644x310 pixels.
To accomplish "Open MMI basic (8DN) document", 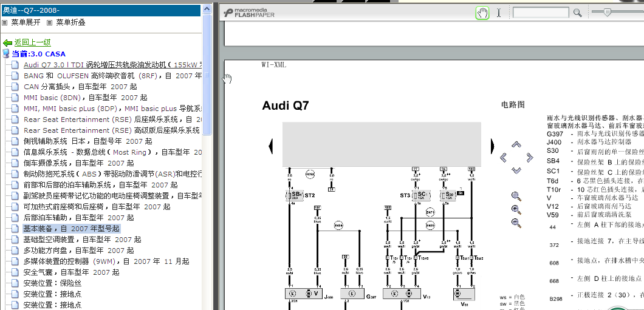I will [x=85, y=98].
